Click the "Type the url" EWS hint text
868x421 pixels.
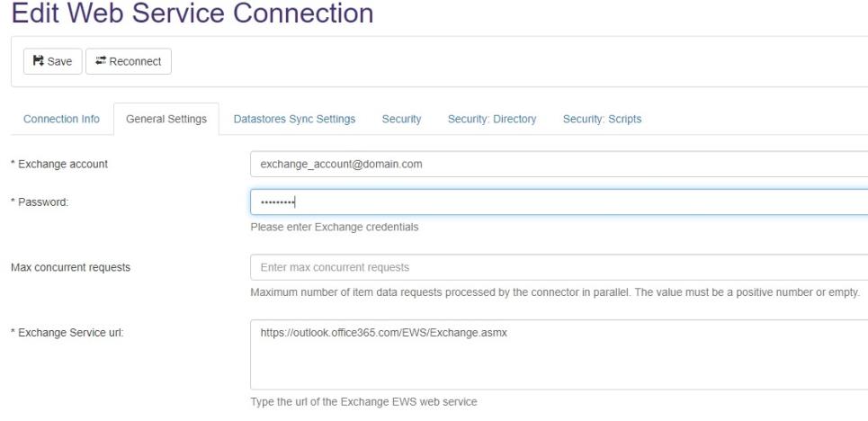(x=363, y=402)
